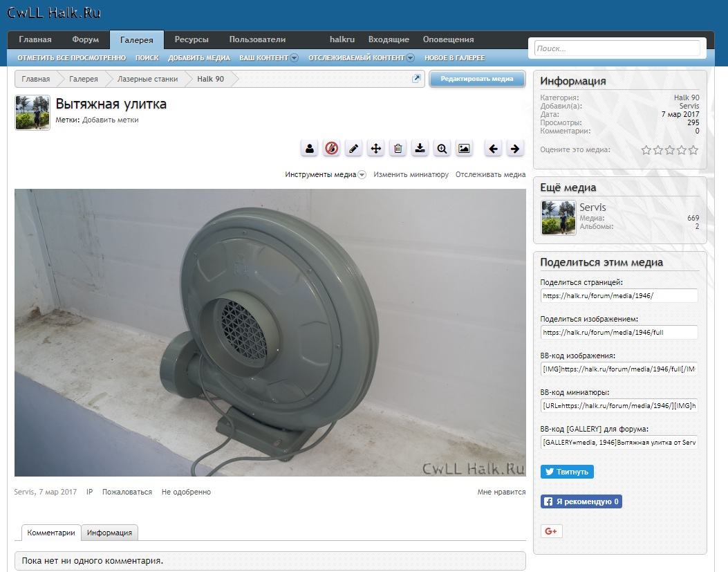Click the search input field
728x572 pixels.
coord(617,48)
